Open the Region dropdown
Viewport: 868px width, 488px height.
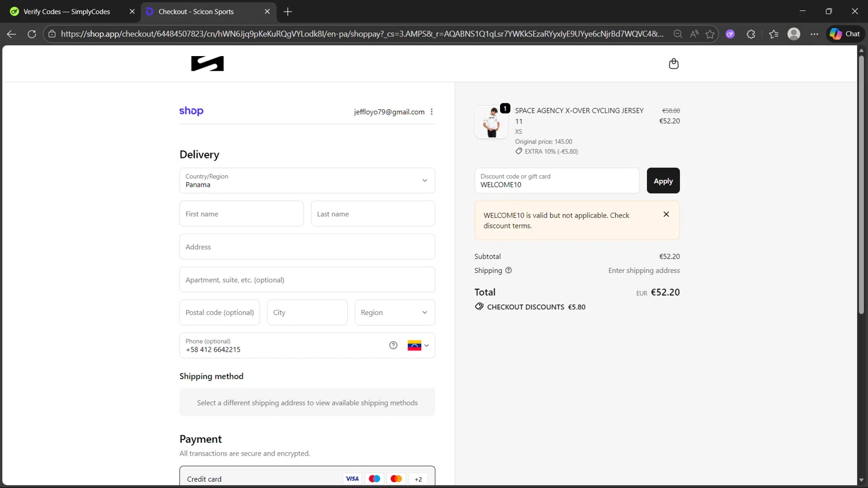coord(395,312)
